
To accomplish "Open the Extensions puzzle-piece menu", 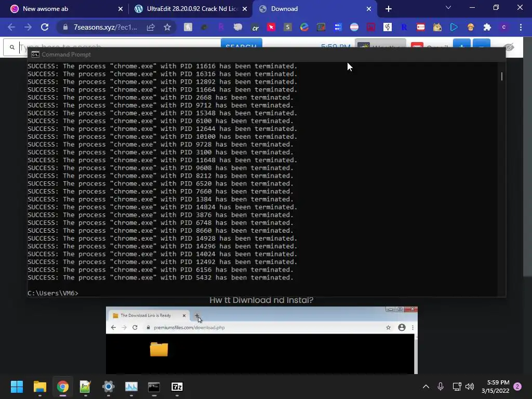I will [487, 27].
